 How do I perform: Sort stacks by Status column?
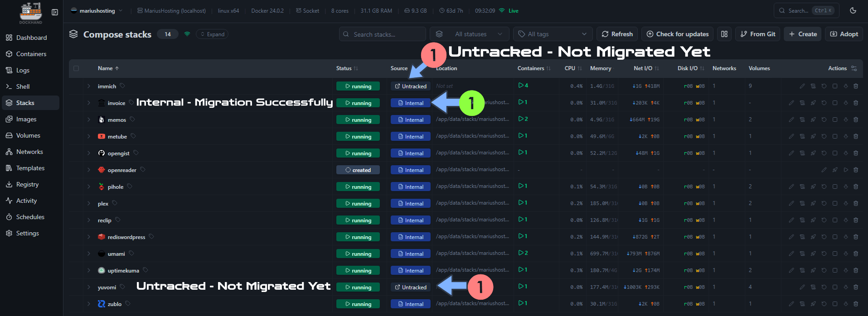click(347, 68)
